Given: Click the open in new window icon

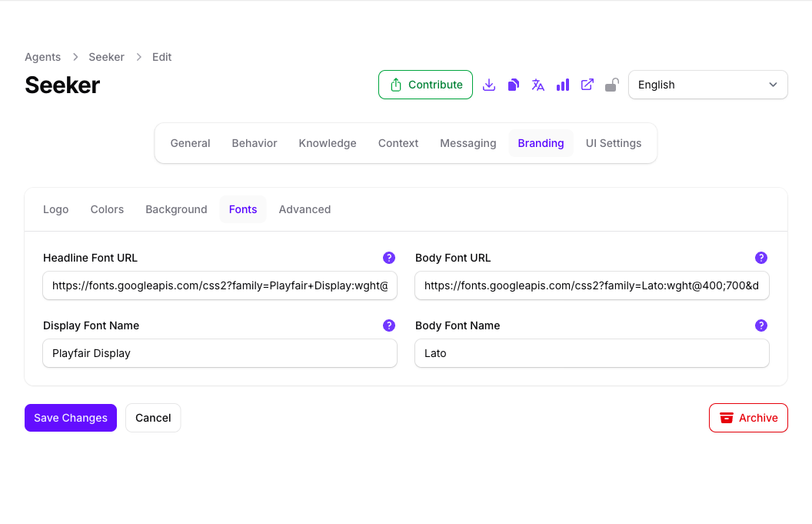Looking at the screenshot, I should pos(587,85).
